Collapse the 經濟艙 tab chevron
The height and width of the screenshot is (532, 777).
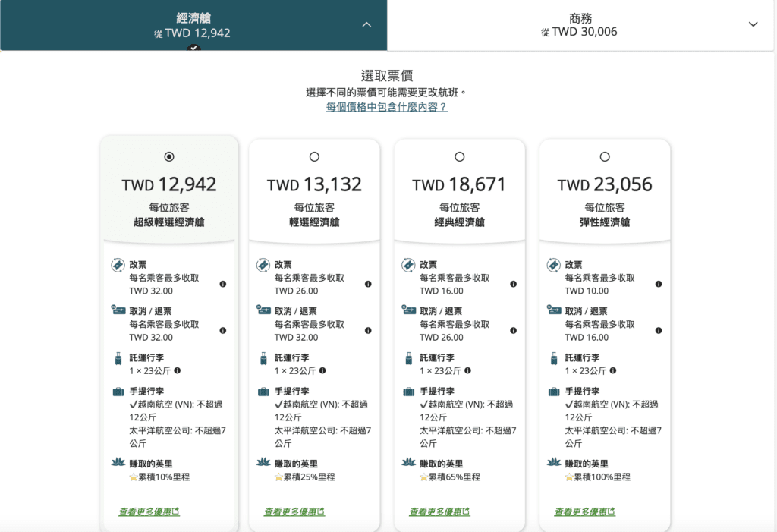(x=366, y=24)
